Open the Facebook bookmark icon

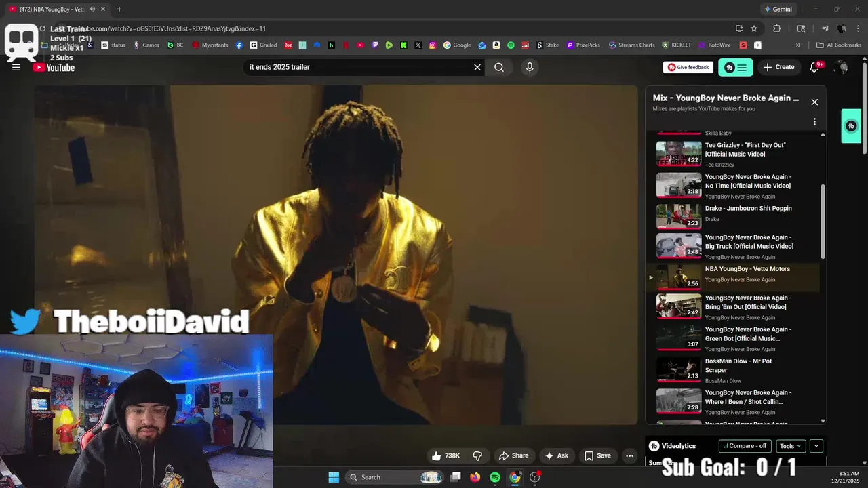239,45
